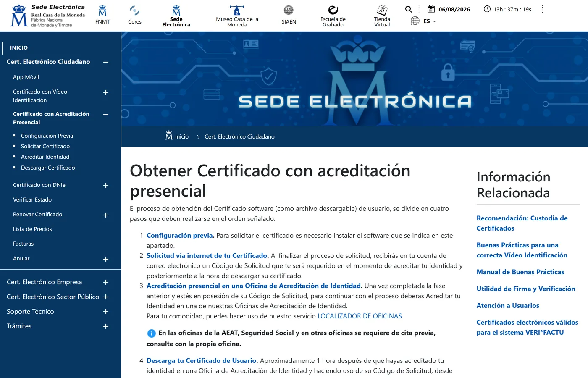
Task: Open Facturas in sidebar
Action: (x=23, y=244)
